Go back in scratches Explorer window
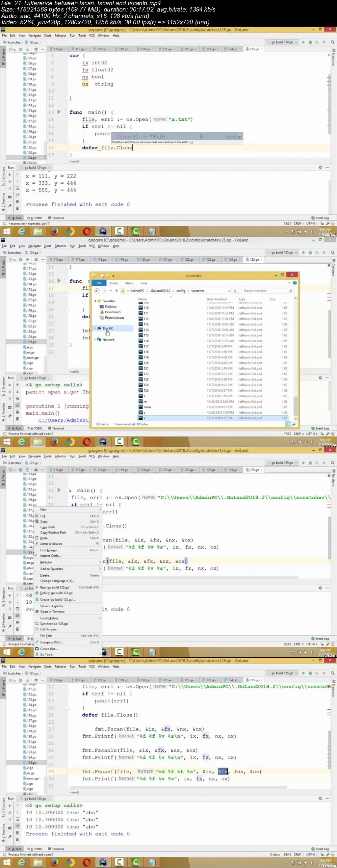 pyautogui.click(x=97, y=291)
